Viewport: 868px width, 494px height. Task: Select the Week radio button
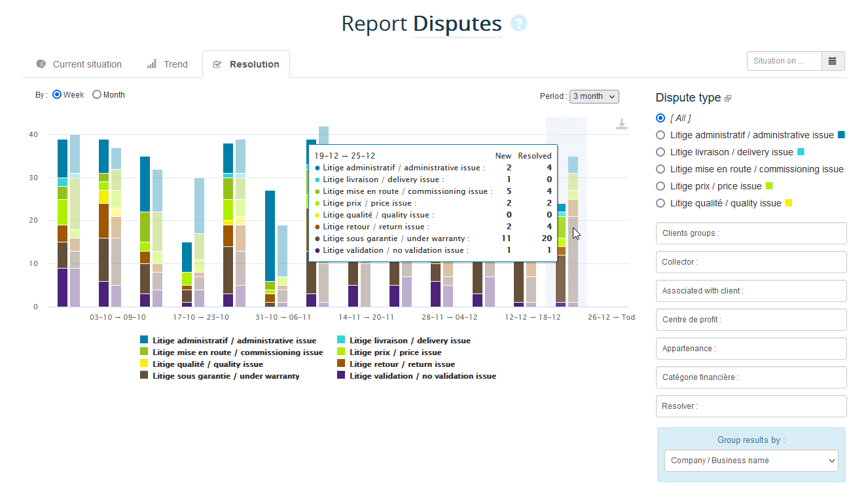(x=57, y=95)
